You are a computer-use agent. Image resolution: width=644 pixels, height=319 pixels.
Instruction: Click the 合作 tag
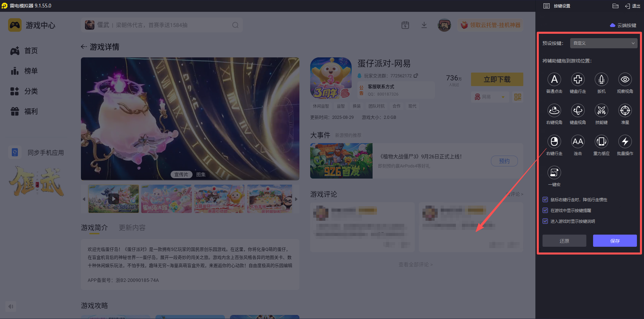397,106
